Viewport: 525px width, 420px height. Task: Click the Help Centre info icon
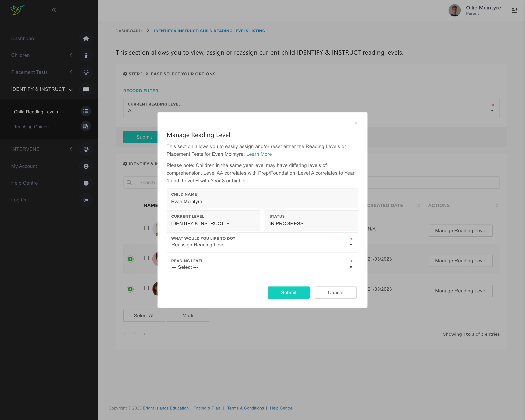[86, 183]
